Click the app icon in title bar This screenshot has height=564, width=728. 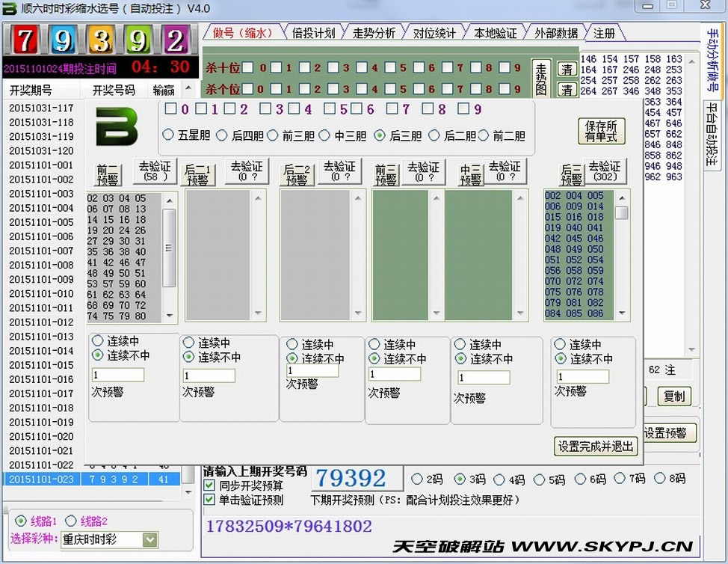click(x=10, y=8)
